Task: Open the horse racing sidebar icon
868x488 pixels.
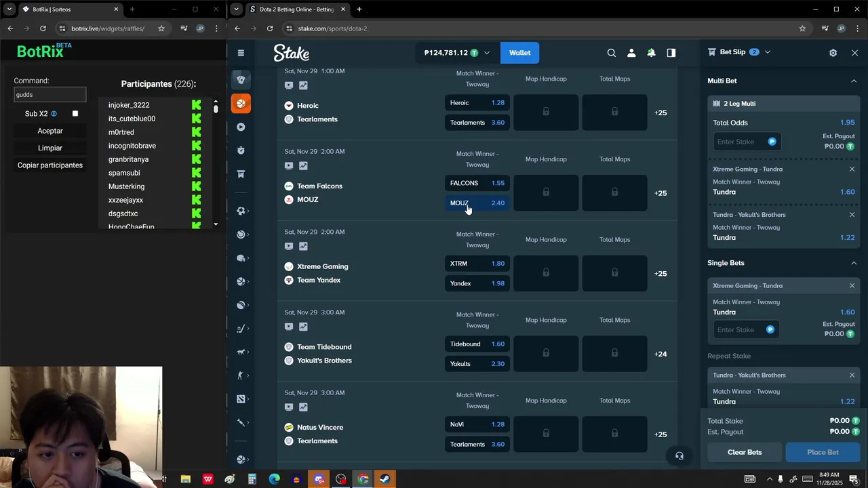Action: click(241, 352)
